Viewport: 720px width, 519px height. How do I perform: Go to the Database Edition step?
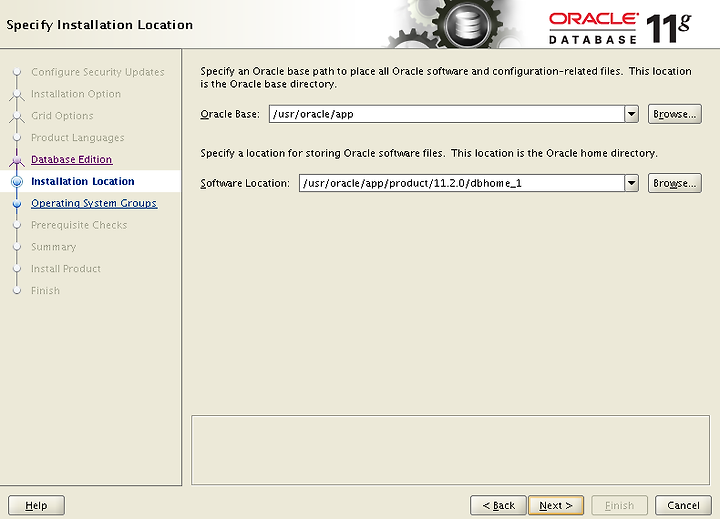point(72,159)
